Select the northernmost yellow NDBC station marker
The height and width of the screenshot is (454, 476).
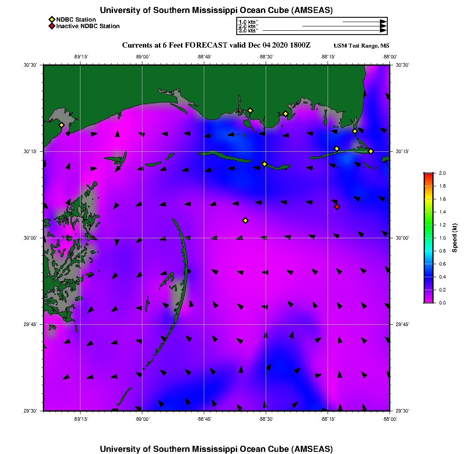coord(250,110)
